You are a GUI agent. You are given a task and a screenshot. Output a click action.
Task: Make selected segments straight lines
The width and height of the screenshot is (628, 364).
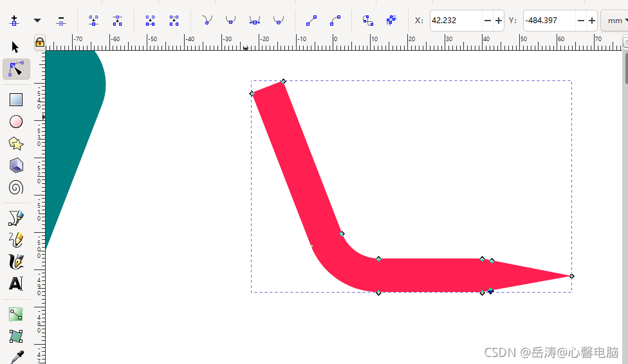(x=311, y=21)
